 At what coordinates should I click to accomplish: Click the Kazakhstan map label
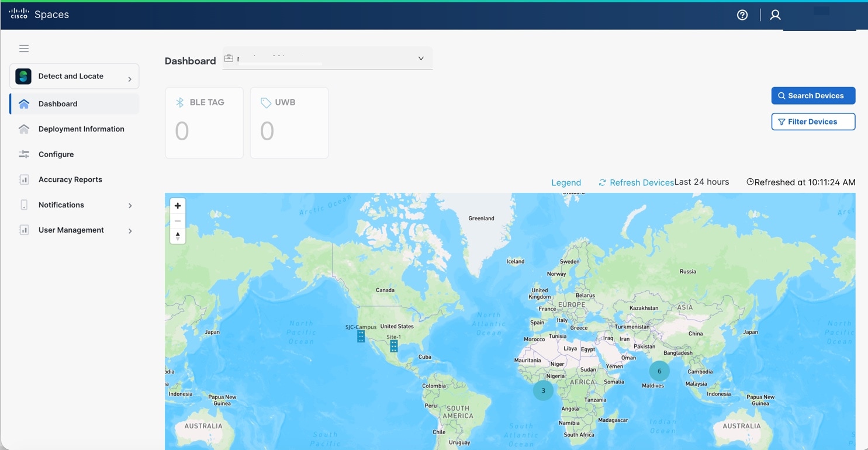click(x=644, y=308)
